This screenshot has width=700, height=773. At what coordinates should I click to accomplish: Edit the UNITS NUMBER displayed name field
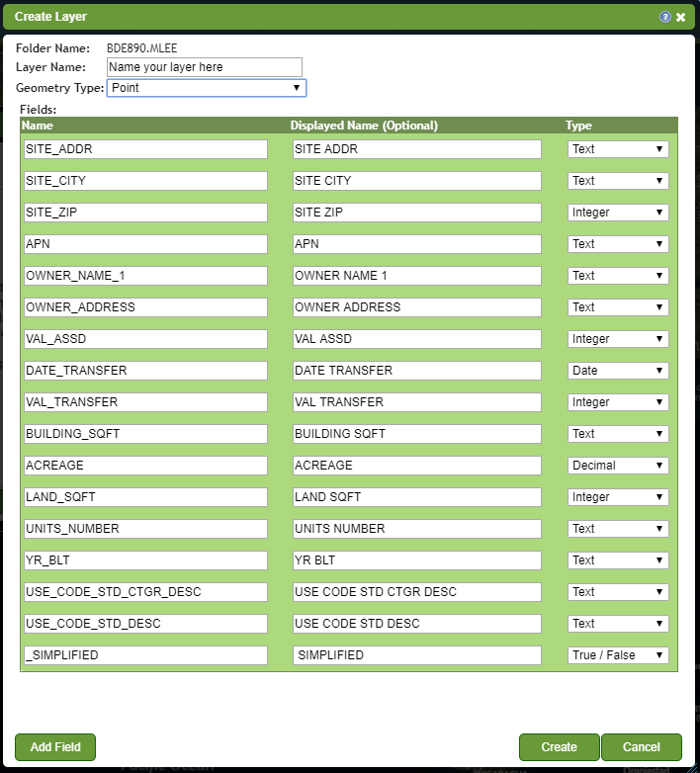pos(416,529)
